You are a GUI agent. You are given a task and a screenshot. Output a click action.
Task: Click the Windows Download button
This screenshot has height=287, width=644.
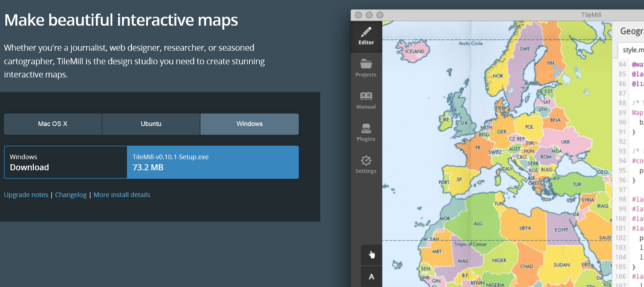tap(66, 162)
